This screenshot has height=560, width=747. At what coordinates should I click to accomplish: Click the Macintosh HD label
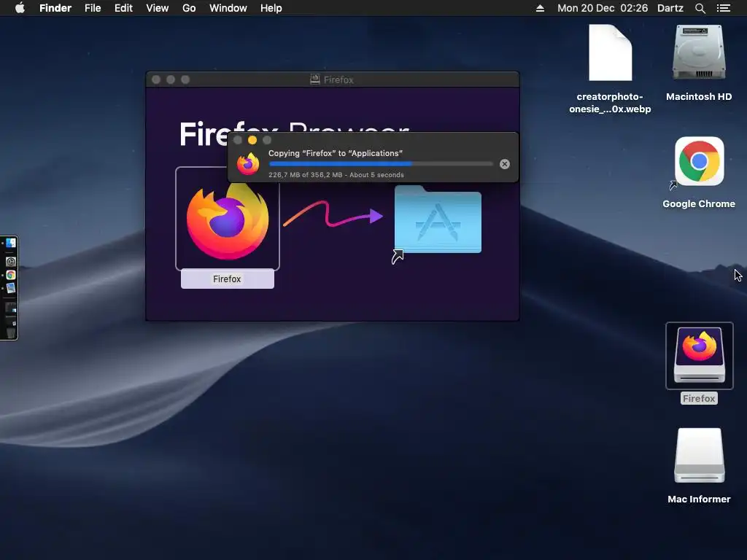[699, 97]
